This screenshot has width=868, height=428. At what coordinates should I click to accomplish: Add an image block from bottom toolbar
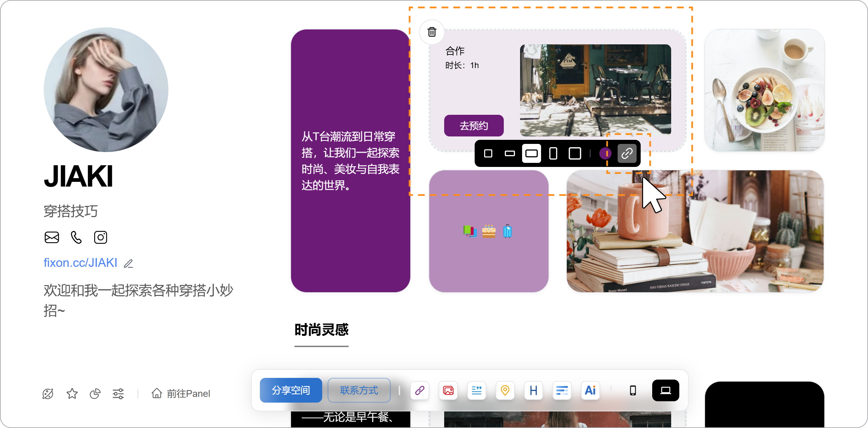pyautogui.click(x=448, y=390)
